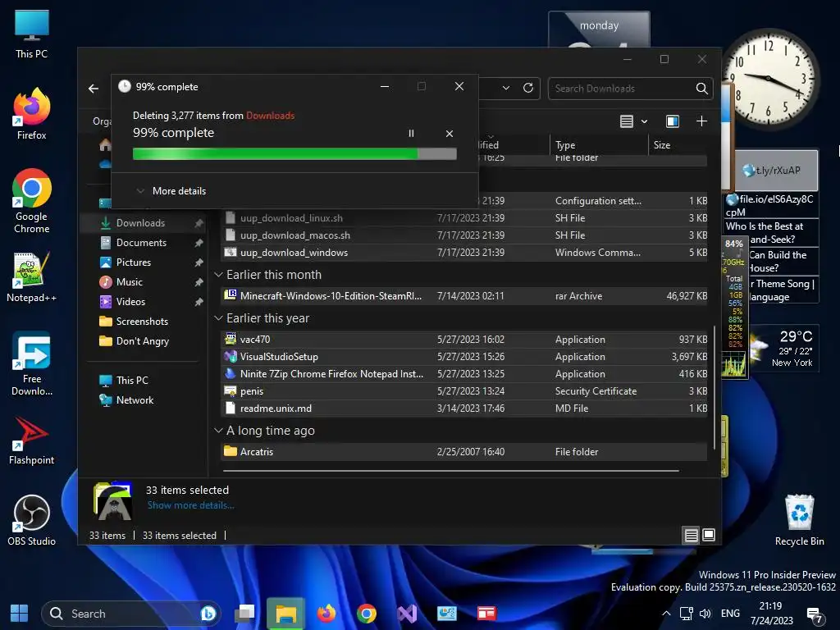This screenshot has height=630, width=840.
Task: Open the weather gadget showing 29°C
Action: click(783, 349)
